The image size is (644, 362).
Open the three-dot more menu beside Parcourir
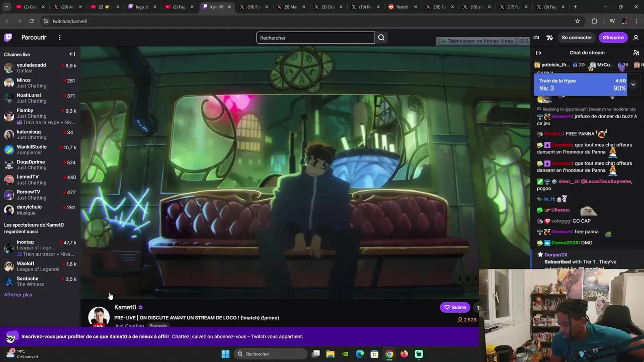[59, 38]
